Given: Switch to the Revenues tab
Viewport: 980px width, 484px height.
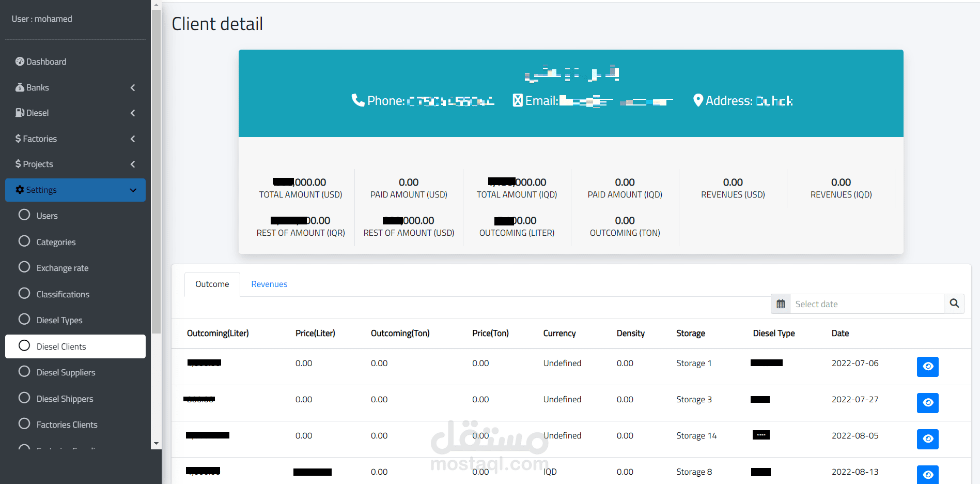Looking at the screenshot, I should (x=269, y=284).
